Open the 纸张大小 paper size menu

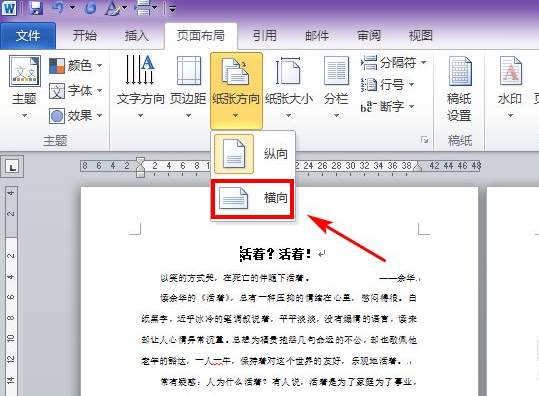click(x=289, y=87)
